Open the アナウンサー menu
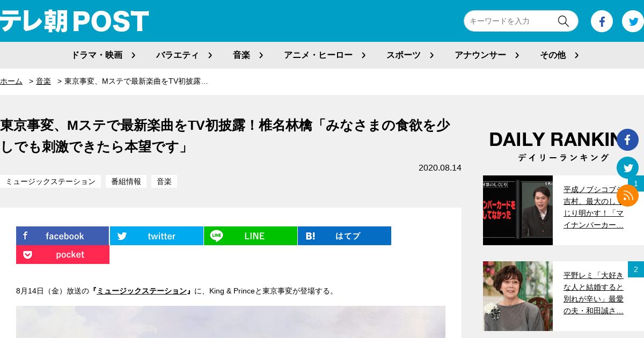 480,55
